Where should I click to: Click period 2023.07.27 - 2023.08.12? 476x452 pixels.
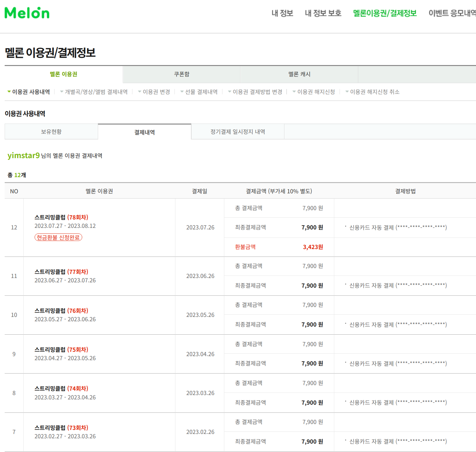pyautogui.click(x=65, y=226)
